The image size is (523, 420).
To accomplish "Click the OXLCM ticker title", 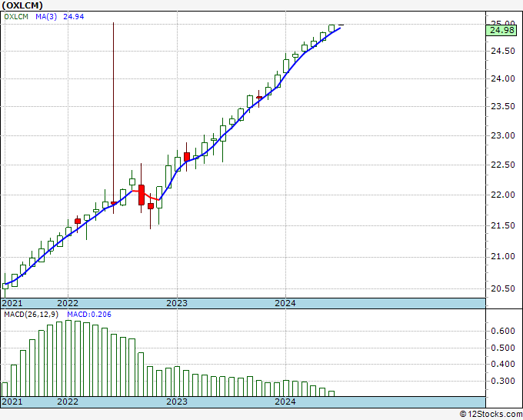I will (22, 5).
